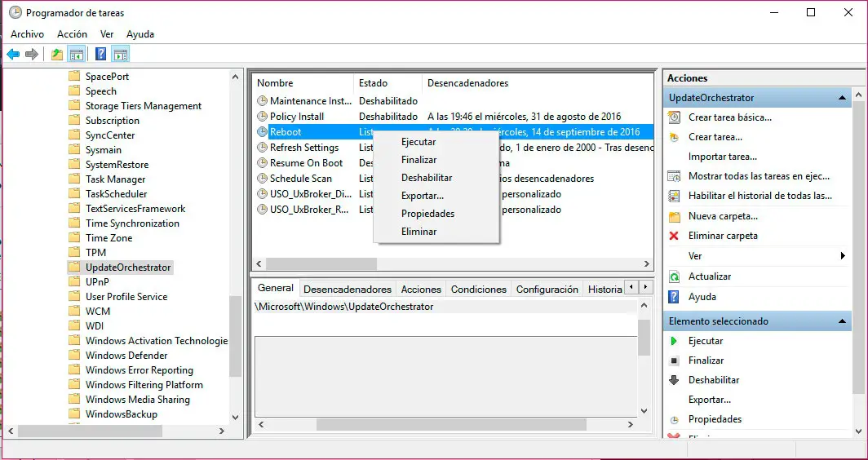Click the green Ejecutar play icon
Image resolution: width=868 pixels, height=460 pixels.
(674, 341)
